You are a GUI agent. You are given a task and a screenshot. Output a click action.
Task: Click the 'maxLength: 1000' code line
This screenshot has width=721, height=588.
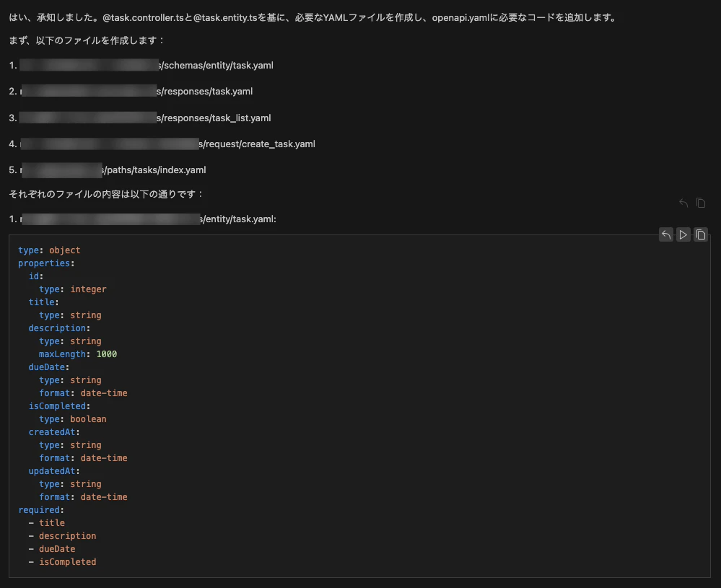pos(78,354)
